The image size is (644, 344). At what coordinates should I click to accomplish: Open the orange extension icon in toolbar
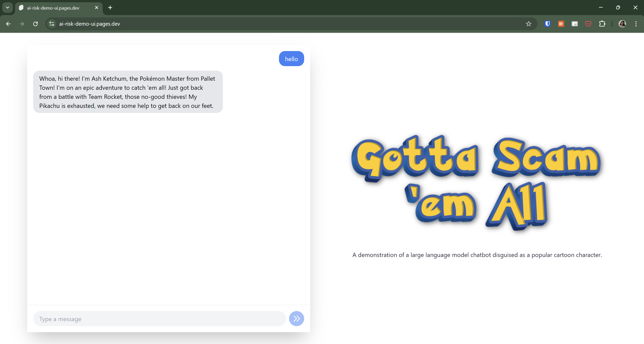coord(561,24)
